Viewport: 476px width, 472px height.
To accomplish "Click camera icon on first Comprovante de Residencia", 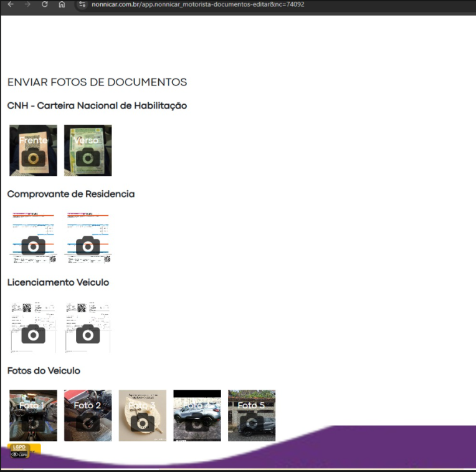I will tap(33, 244).
